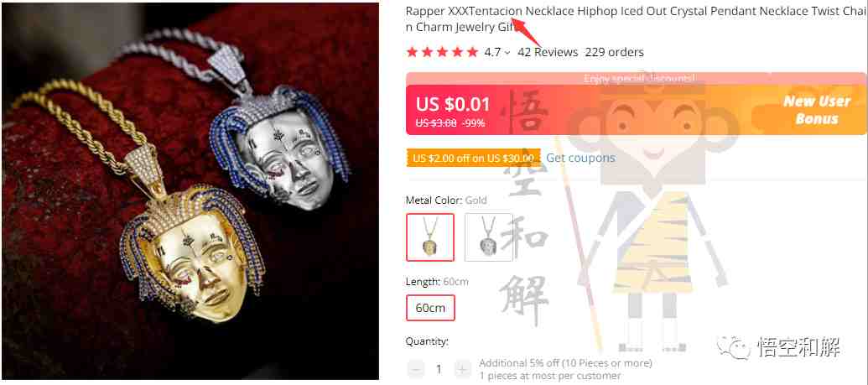The image size is (868, 385).
Task: Click the first red rating star
Action: point(412,52)
